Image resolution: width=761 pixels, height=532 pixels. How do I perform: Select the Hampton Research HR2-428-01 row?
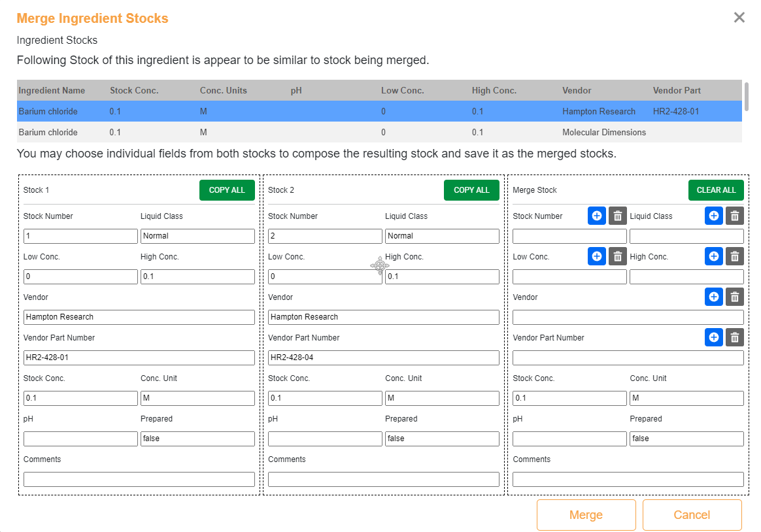pyautogui.click(x=379, y=111)
